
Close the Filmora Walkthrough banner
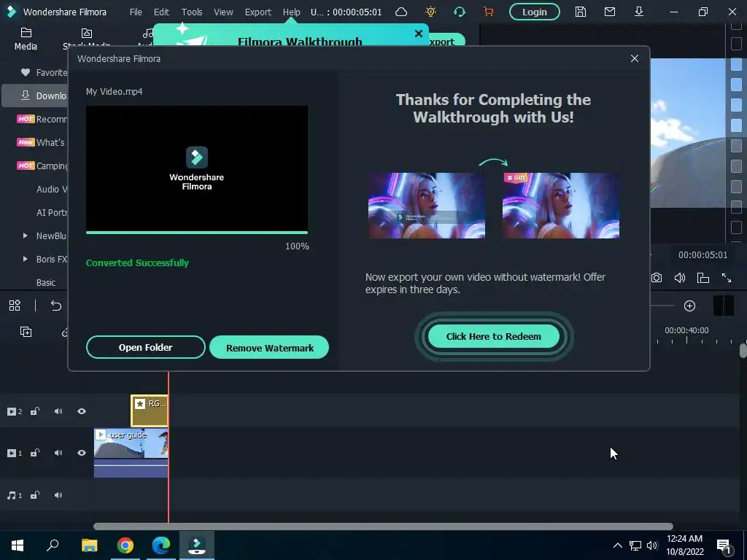click(x=418, y=34)
